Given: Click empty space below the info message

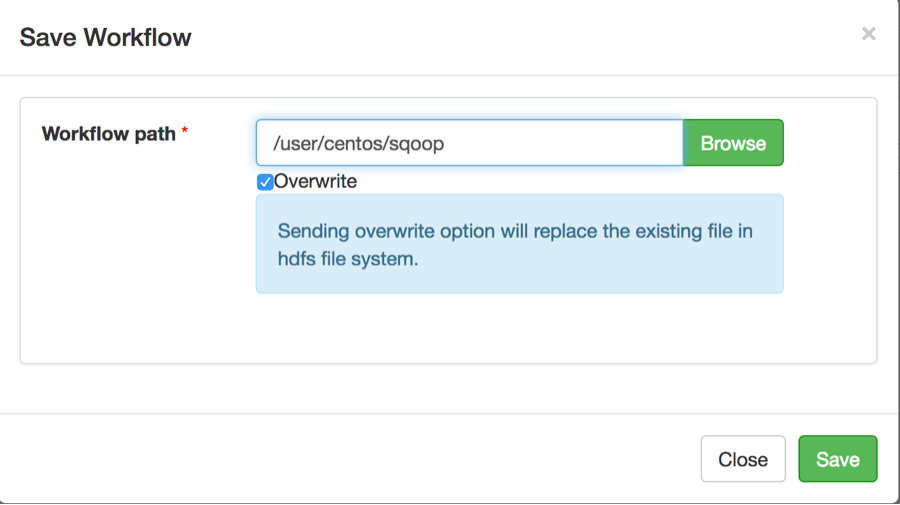Looking at the screenshot, I should click(x=519, y=328).
